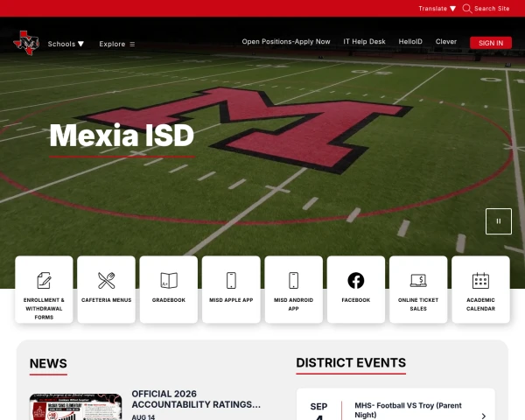Click the Mexia ISD hero title
Screen dimensions: 525x420
[122, 136]
